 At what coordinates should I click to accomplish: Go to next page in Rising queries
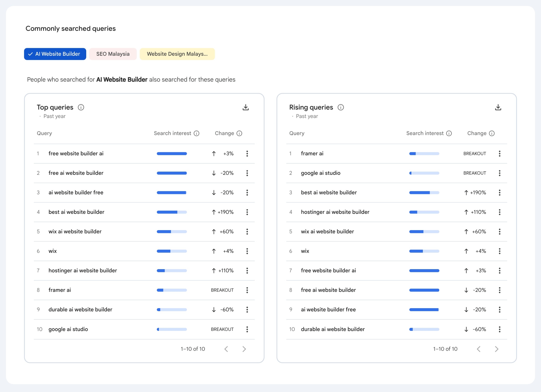[496, 349]
